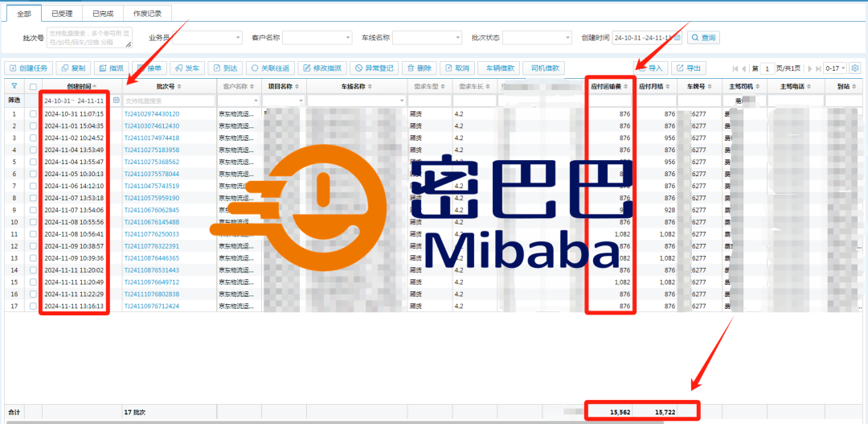Click 到达 arrival toolbar button
Viewport: 868px width, 424px height.
tap(225, 68)
